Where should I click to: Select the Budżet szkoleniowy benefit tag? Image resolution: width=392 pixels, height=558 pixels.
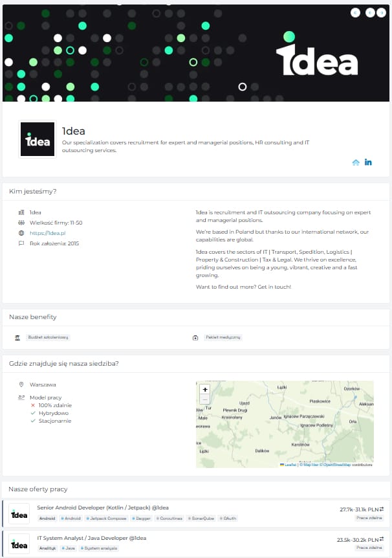coord(48,337)
